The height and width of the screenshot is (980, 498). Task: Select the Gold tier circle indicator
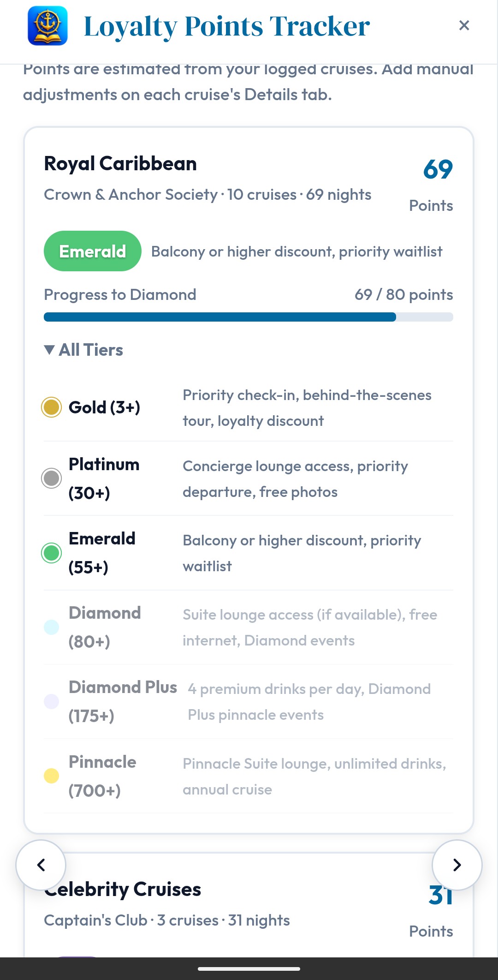coord(52,407)
